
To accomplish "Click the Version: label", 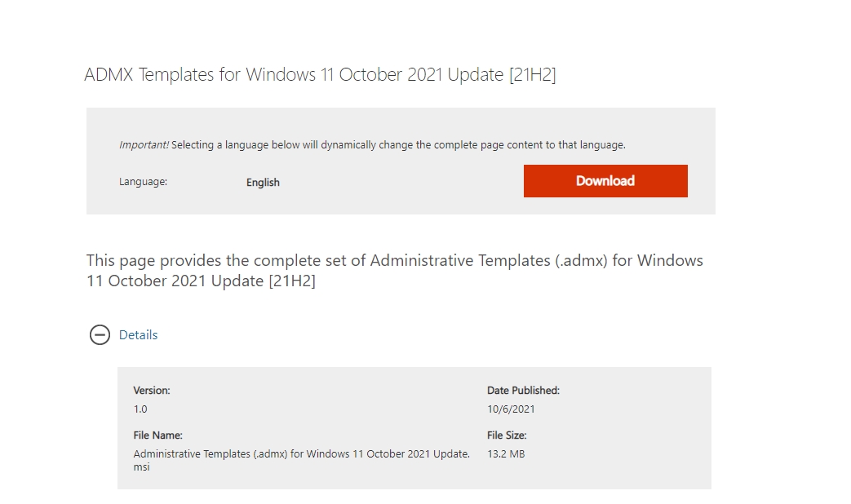I will coord(152,390).
